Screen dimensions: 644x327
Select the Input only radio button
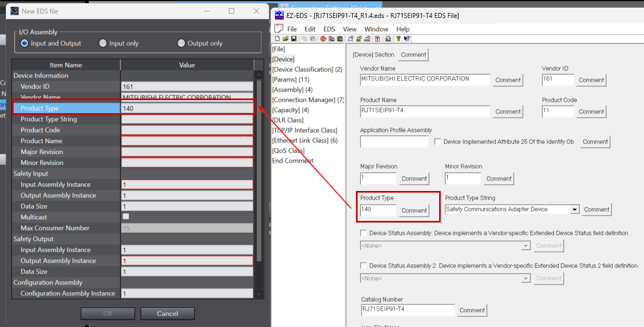(x=103, y=43)
